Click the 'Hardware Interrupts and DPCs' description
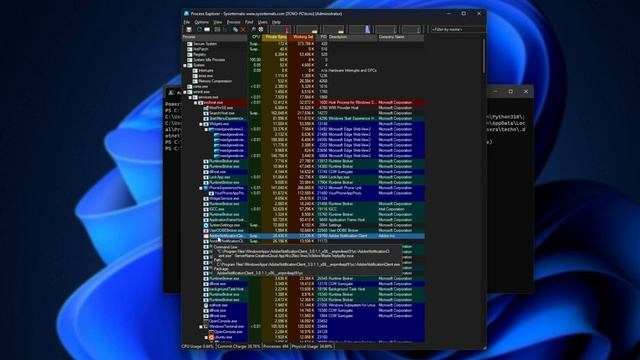Viewport: 640px width, 360px height. (x=353, y=71)
